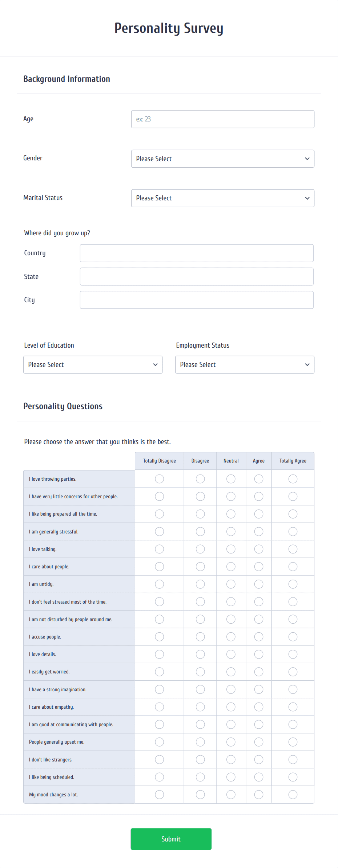Select Neutral for 'I love talking'
This screenshot has width=338, height=868.
[231, 549]
